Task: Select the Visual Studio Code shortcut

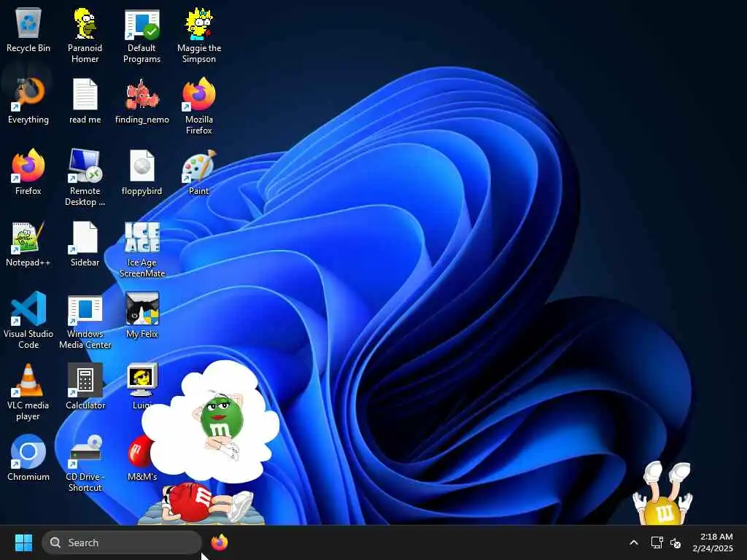Action: pyautogui.click(x=28, y=320)
